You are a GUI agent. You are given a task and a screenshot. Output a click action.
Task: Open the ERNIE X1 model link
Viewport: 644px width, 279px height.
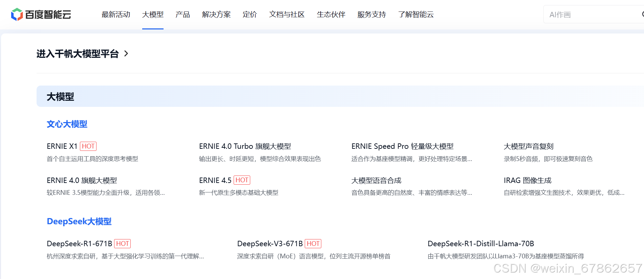[x=62, y=146]
